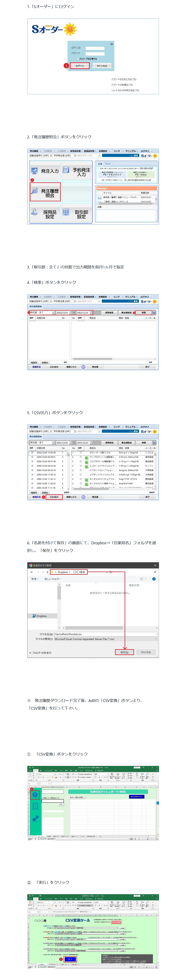The height and width of the screenshot is (980, 181).
Task: Click ログインID input field
Action: [95, 48]
